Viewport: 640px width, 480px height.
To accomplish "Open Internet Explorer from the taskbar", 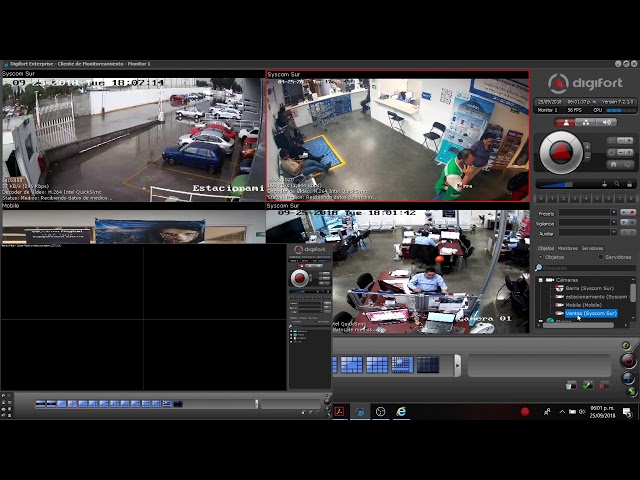I will point(401,411).
